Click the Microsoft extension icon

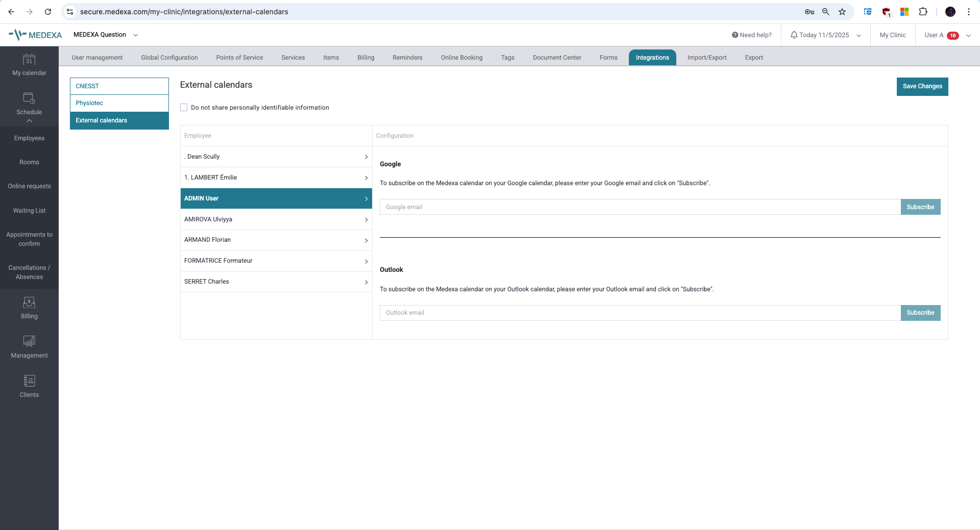(904, 12)
